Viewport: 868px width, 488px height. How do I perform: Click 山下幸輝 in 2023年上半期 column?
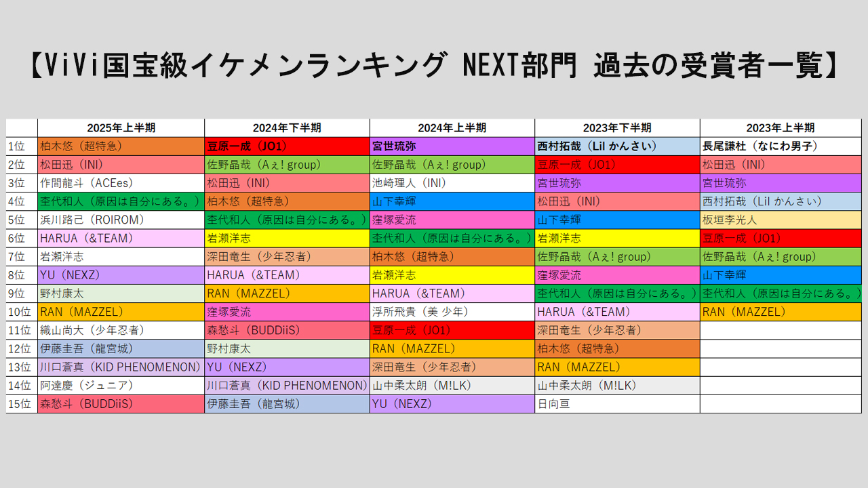pyautogui.click(x=781, y=275)
